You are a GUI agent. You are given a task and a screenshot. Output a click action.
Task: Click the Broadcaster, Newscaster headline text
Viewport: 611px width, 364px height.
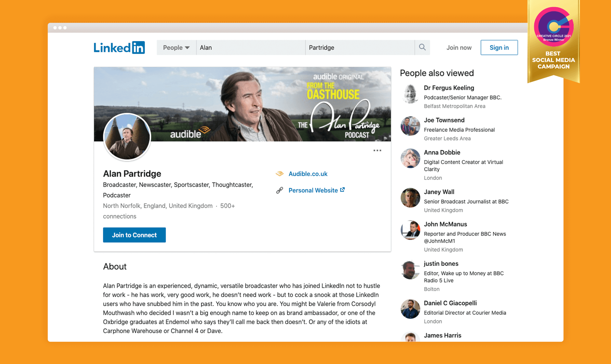coord(178,190)
